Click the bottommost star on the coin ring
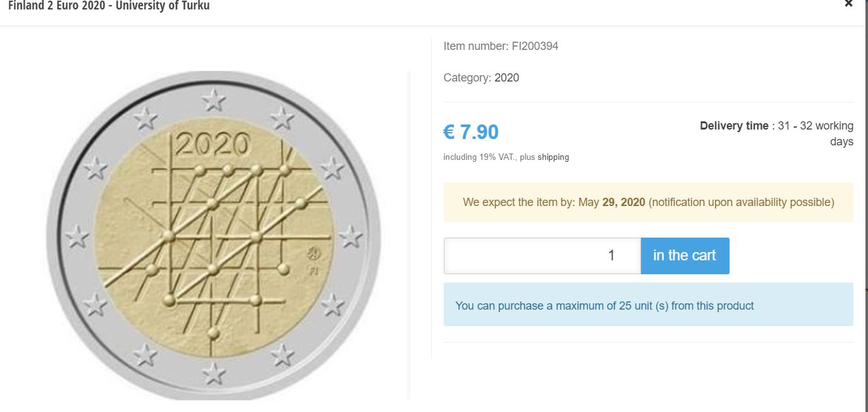The image size is (868, 412). (x=214, y=373)
